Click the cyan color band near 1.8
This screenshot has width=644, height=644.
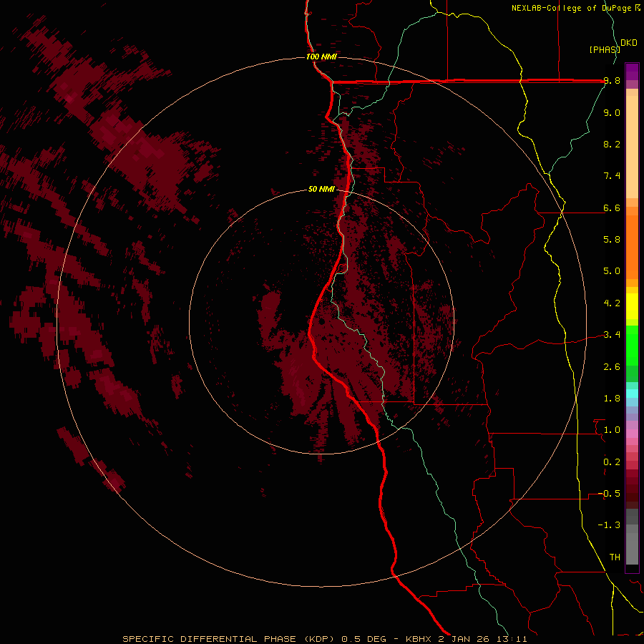tap(632, 394)
